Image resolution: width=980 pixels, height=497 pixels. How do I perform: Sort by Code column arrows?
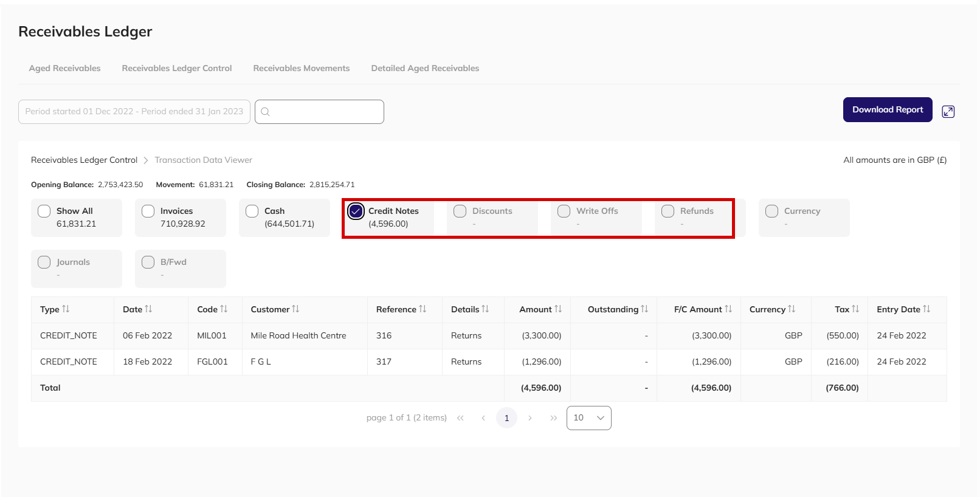[224, 309]
